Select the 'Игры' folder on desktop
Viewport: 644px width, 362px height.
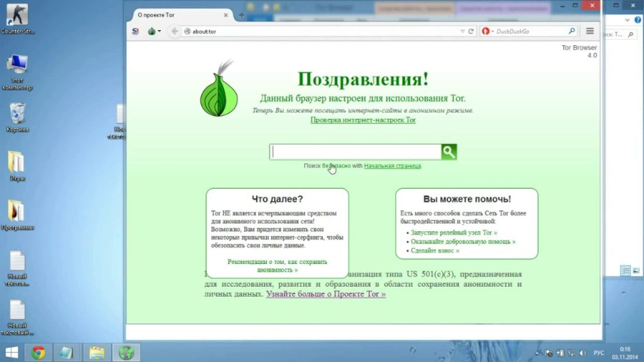pos(17,166)
